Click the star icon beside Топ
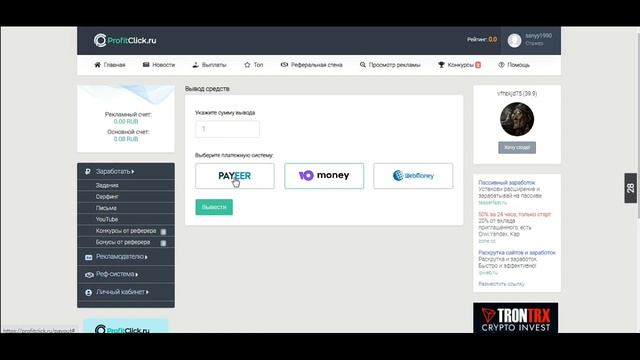Image resolution: width=640 pixels, height=360 pixels. coord(247,65)
